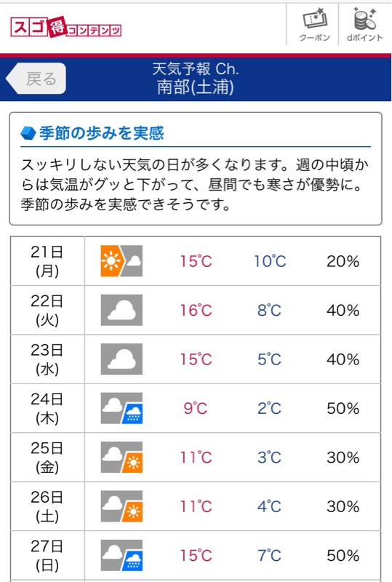Click the 季節の歩みを実感 heading

[x=101, y=133]
